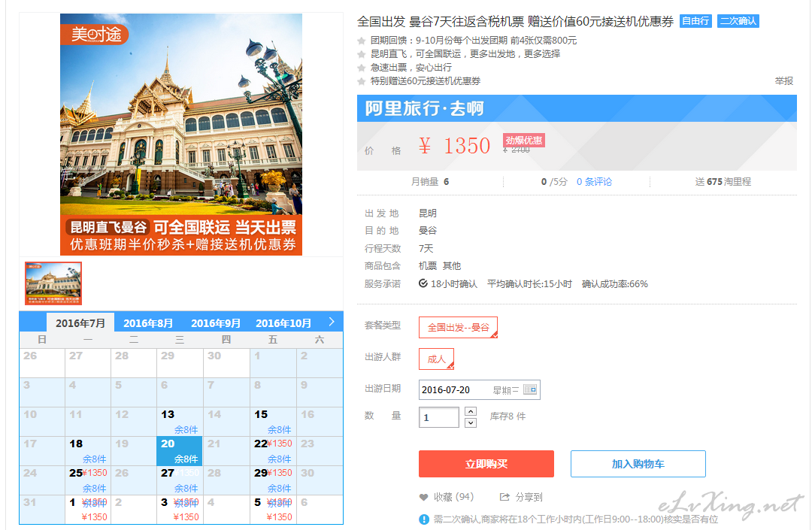Click the blue info icon about second confirmation
The height and width of the screenshot is (530, 812).
423,519
